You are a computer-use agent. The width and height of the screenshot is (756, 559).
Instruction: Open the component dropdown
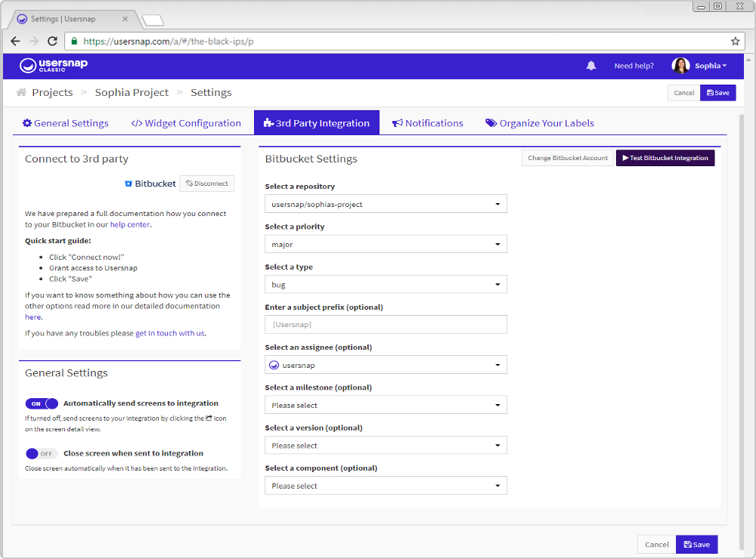pyautogui.click(x=386, y=485)
